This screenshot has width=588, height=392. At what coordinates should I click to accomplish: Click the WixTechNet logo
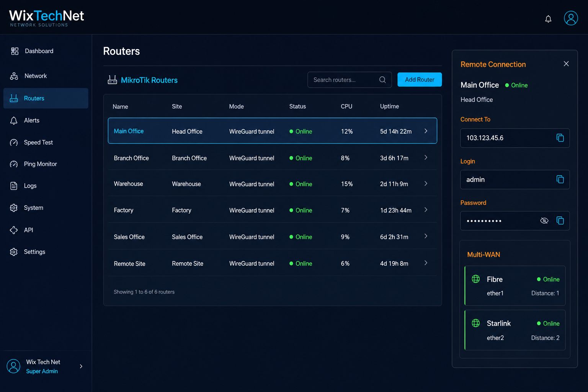(x=46, y=18)
